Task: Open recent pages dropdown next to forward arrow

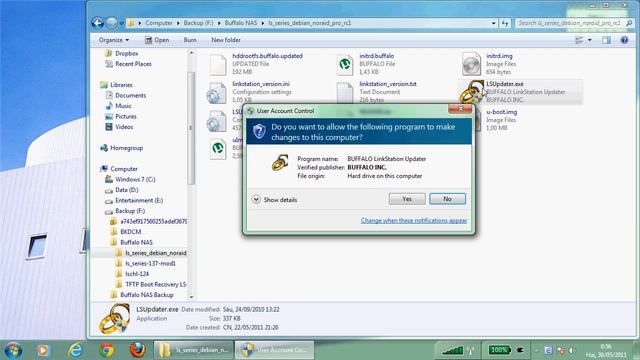Action: tap(122, 23)
